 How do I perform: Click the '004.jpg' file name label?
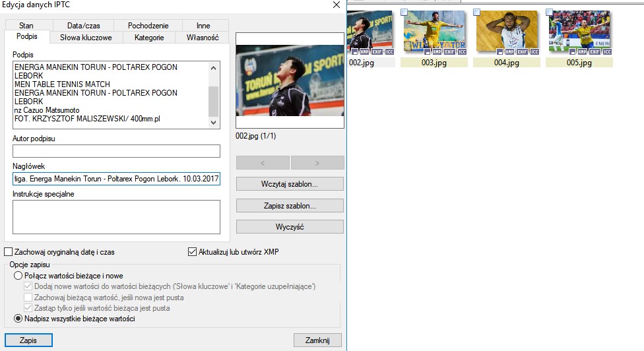[x=506, y=63]
